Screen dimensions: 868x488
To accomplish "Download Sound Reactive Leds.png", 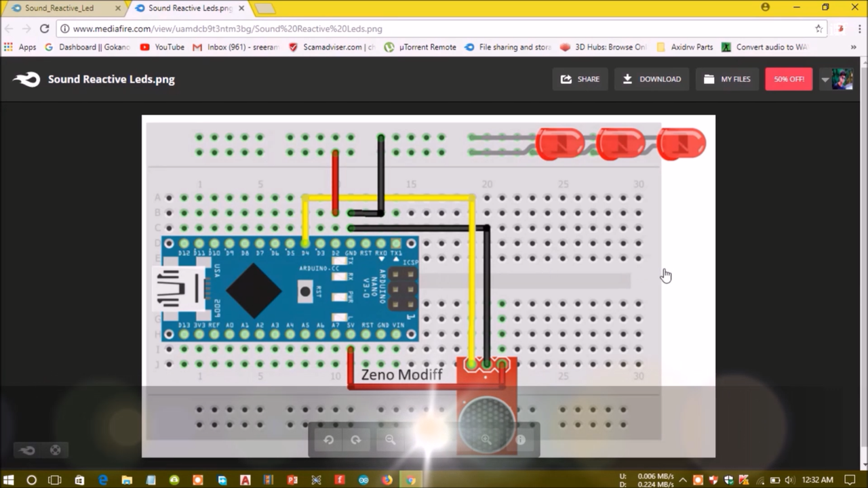I will [651, 79].
